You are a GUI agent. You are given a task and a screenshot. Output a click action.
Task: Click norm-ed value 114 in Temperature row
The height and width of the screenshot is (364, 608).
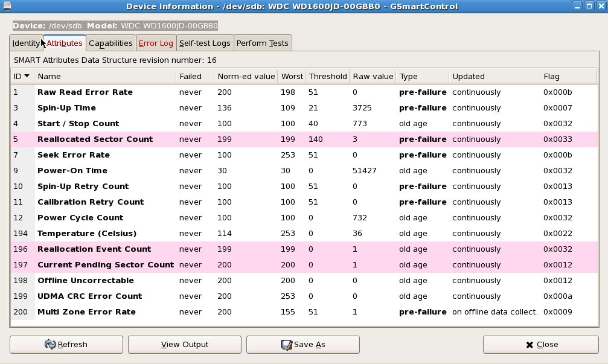(225, 234)
